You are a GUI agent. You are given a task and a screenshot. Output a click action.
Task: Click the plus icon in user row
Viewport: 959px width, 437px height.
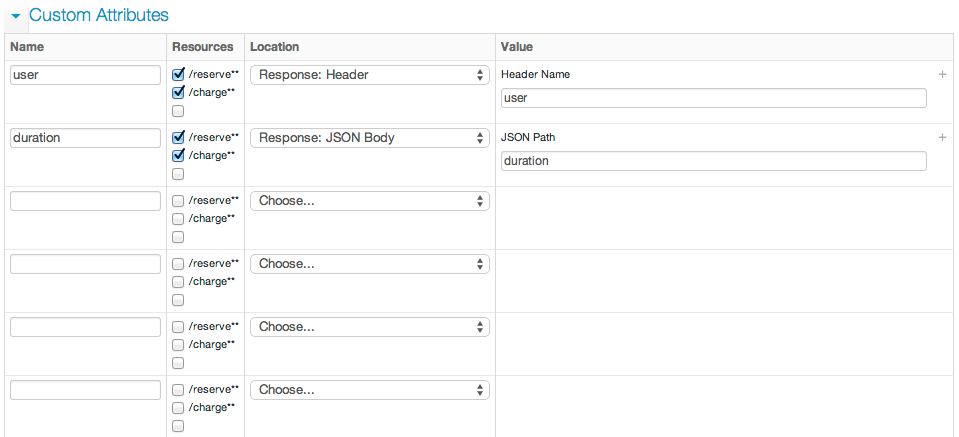942,75
